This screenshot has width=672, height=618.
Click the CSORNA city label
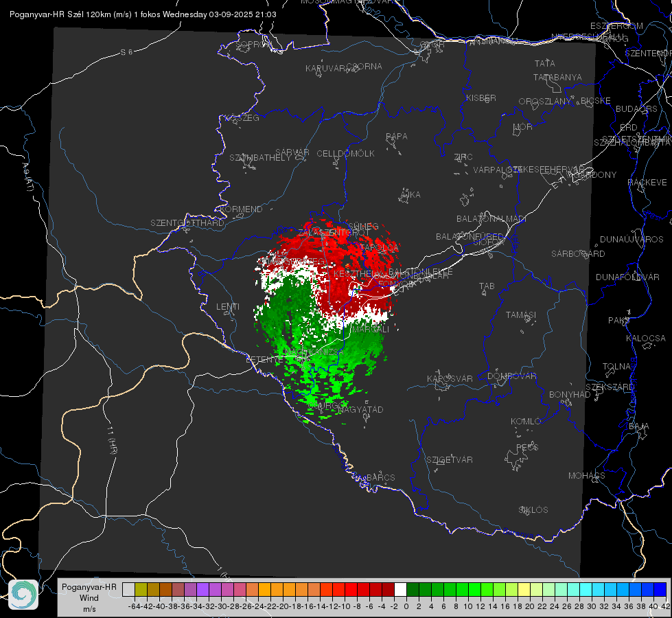(x=364, y=67)
